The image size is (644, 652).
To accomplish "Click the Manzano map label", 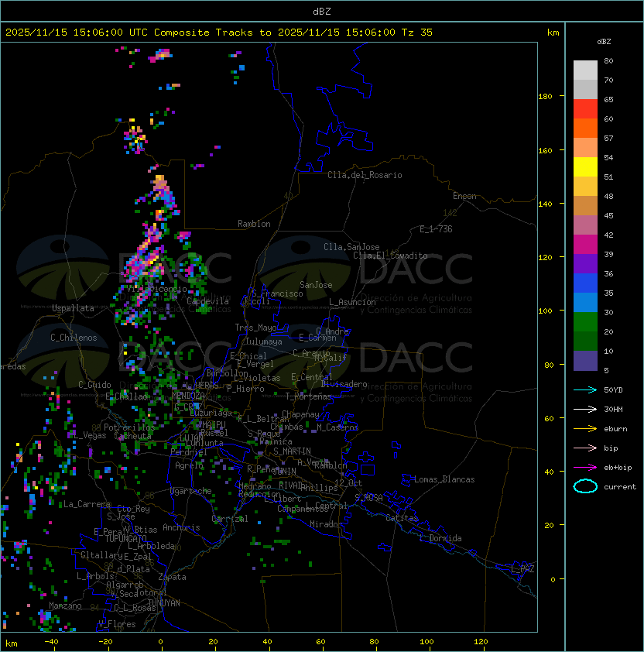I will pos(65,606).
